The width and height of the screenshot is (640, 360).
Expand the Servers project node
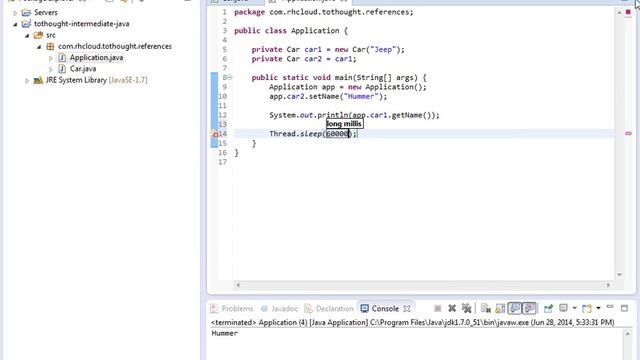click(x=15, y=13)
